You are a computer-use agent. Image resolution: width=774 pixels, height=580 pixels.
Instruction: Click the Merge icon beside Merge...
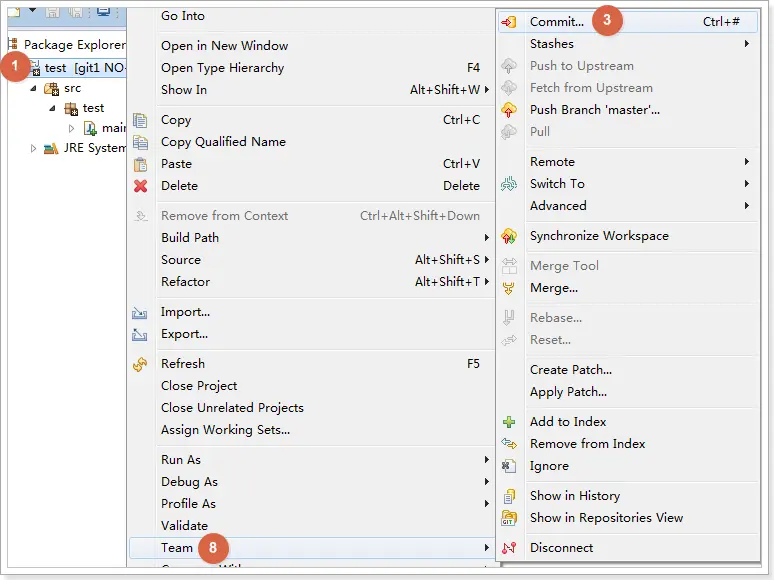(x=508, y=288)
